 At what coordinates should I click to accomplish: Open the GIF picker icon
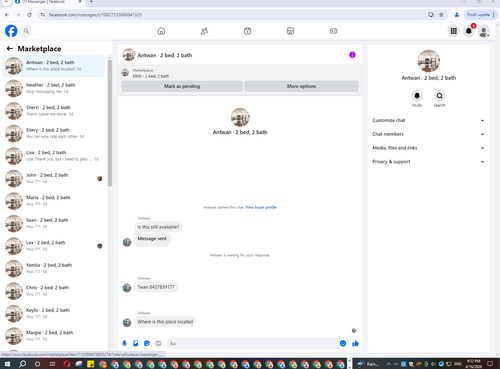click(x=158, y=343)
